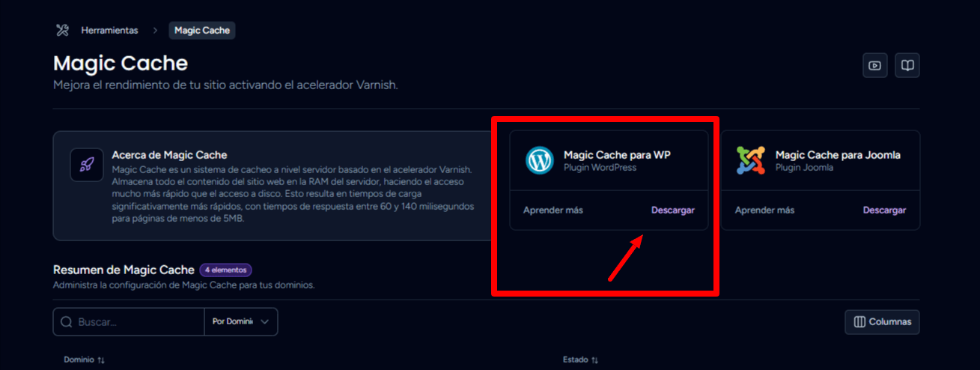Open the documentation book icon button
Image resolution: width=980 pixels, height=370 pixels.
click(907, 65)
